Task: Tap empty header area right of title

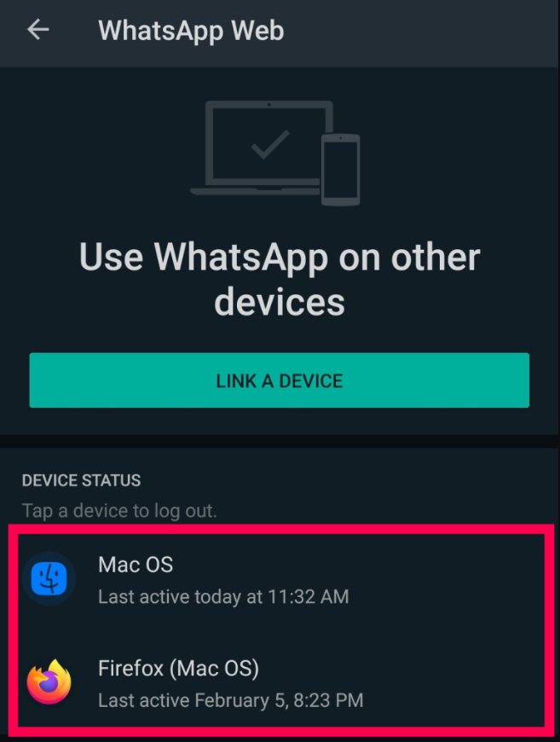Action: (421, 32)
